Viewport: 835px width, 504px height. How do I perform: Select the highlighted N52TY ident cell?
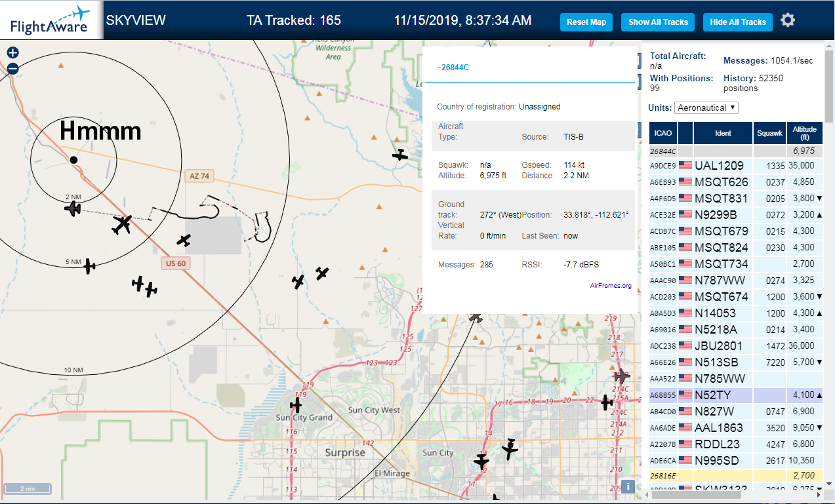[x=723, y=395]
